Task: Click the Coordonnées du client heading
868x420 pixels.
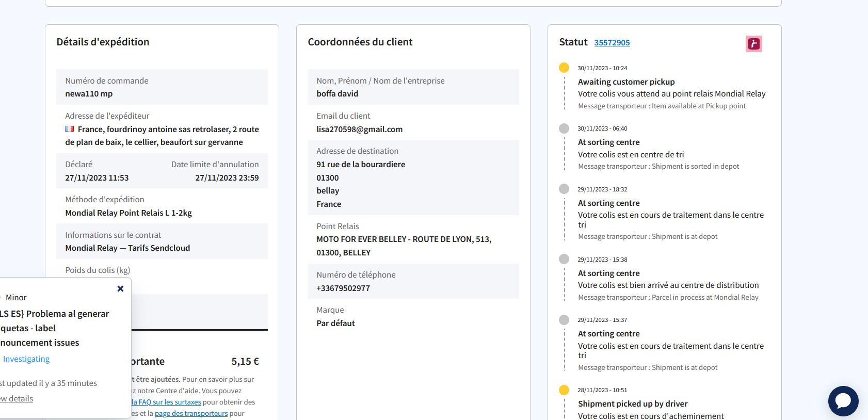Action: click(x=360, y=42)
